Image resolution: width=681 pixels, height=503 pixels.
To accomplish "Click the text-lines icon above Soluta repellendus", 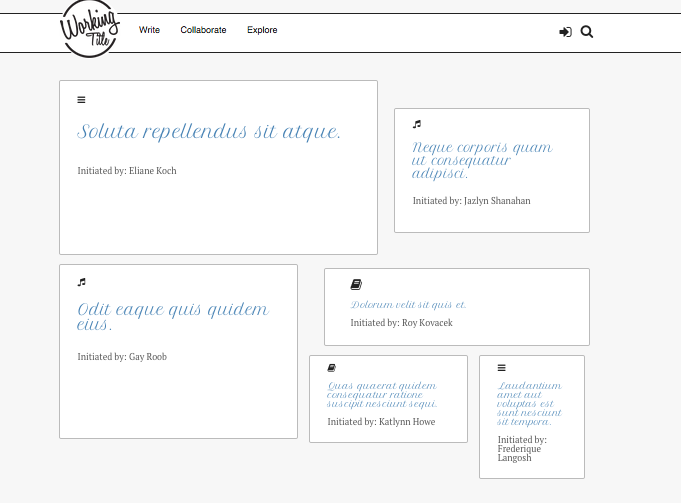I will [81, 100].
